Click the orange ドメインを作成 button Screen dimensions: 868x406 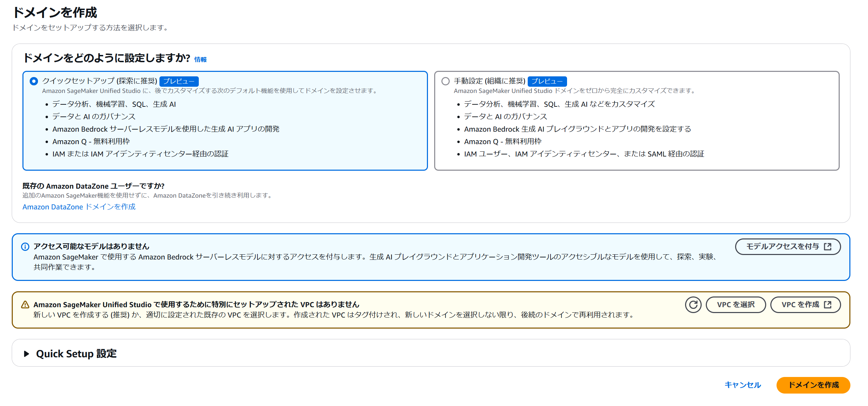coord(813,385)
